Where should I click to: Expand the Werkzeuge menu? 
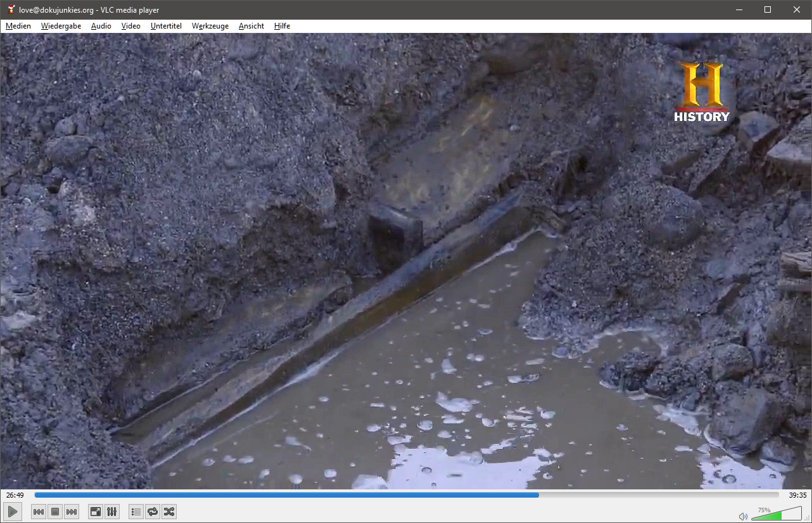click(210, 26)
